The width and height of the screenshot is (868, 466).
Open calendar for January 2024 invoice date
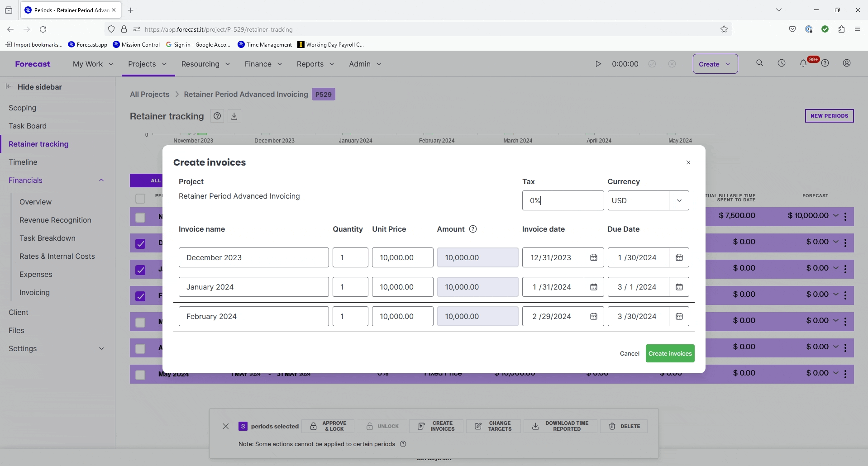coord(594,287)
